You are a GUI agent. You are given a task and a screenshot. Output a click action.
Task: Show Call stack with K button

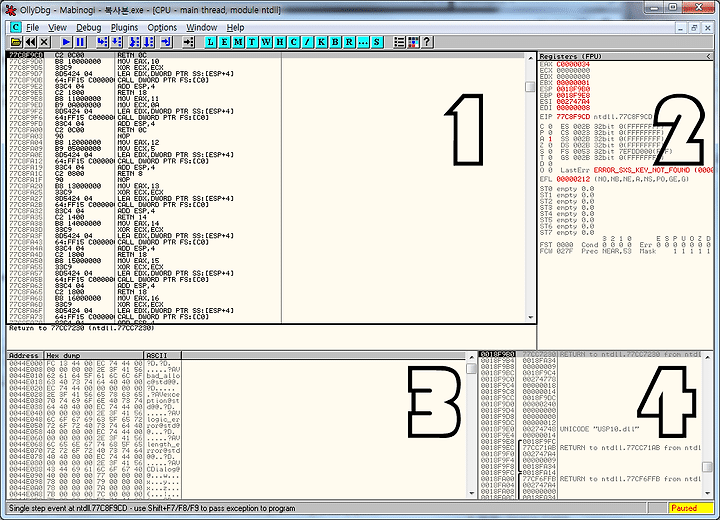(x=321, y=42)
